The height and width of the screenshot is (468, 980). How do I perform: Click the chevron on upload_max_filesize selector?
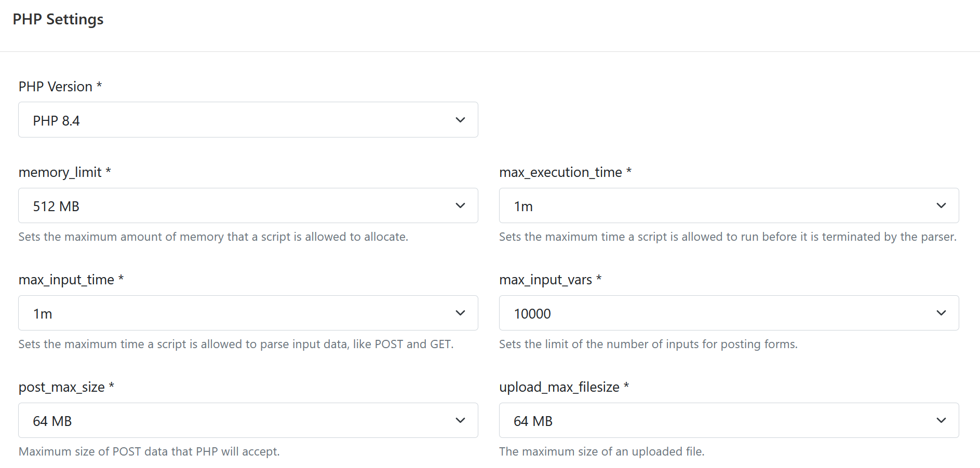click(941, 420)
